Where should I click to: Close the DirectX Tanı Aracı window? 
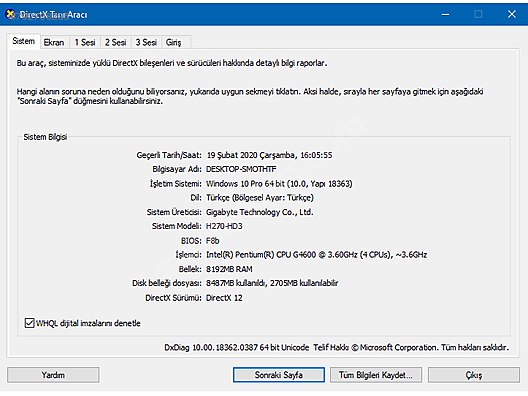click(x=512, y=14)
